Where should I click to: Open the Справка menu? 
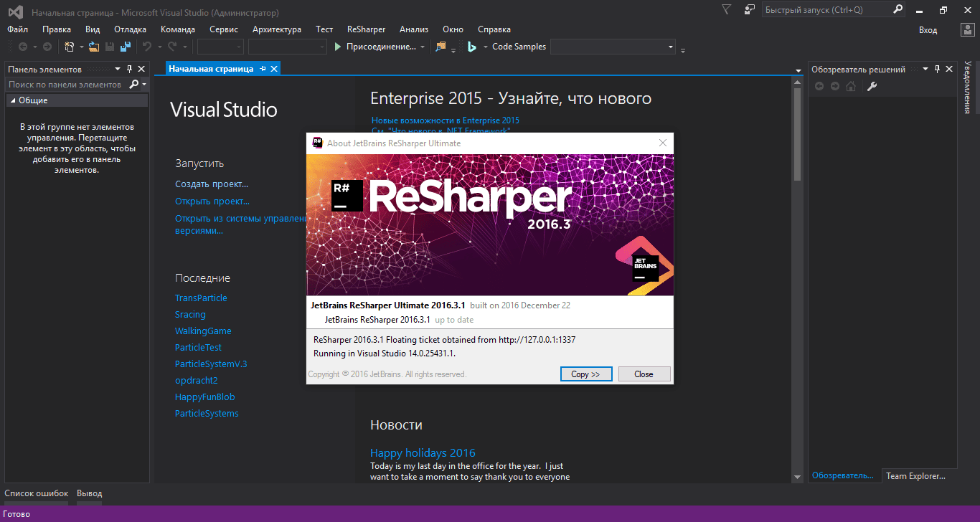coord(494,29)
